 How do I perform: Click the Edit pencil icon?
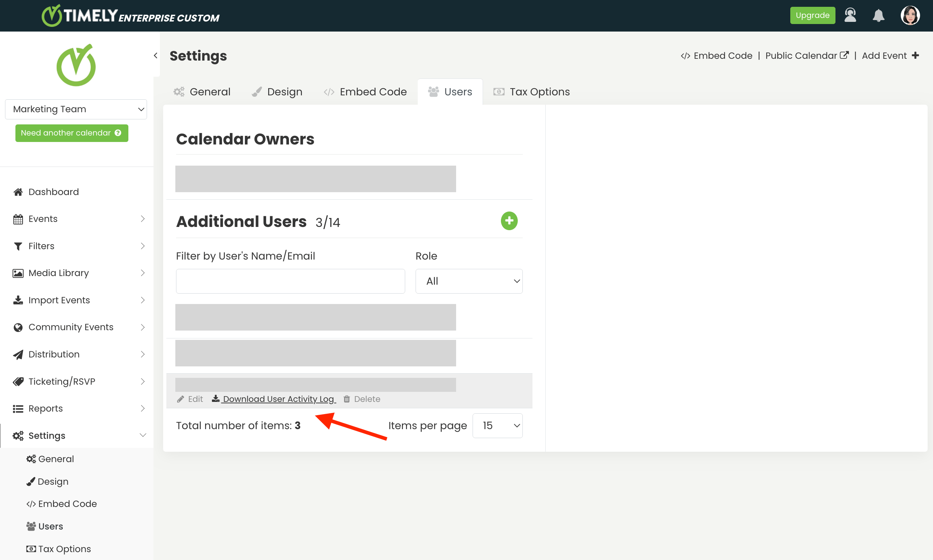(x=180, y=399)
